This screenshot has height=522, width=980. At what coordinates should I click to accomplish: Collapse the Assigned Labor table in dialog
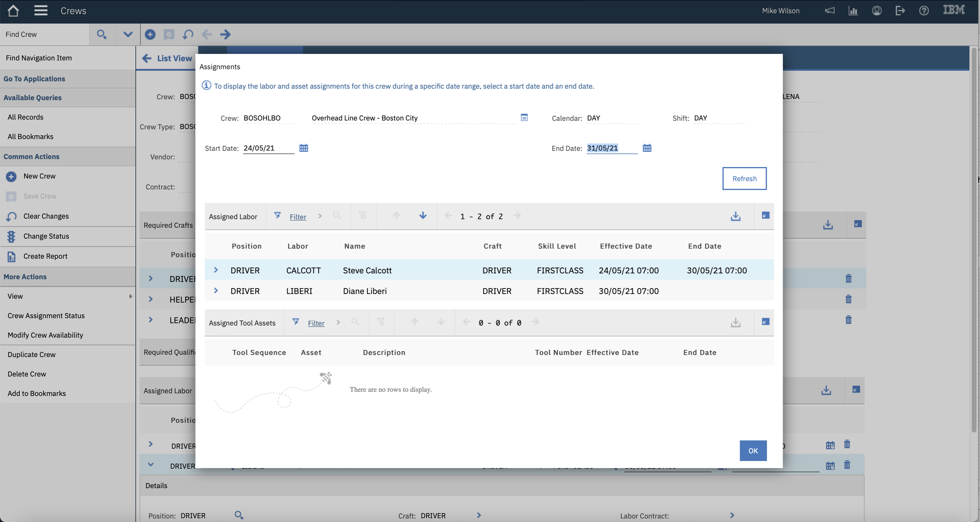(x=765, y=216)
